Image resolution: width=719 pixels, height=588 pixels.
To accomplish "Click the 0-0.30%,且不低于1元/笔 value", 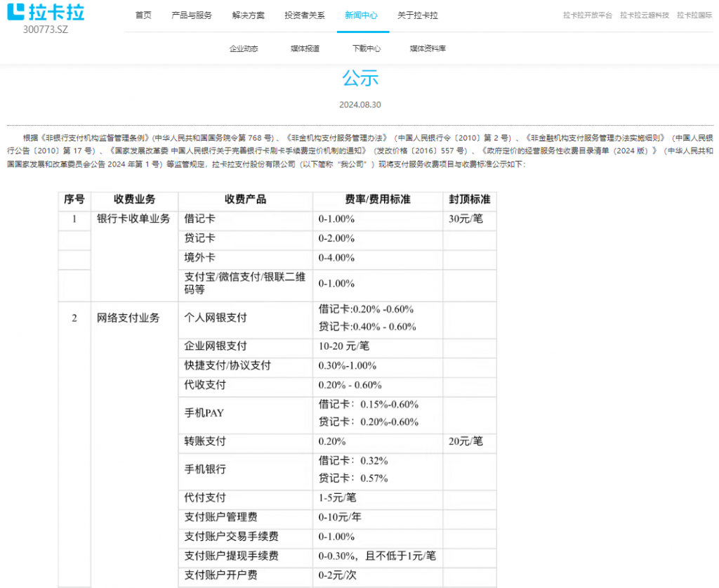I will tap(377, 556).
